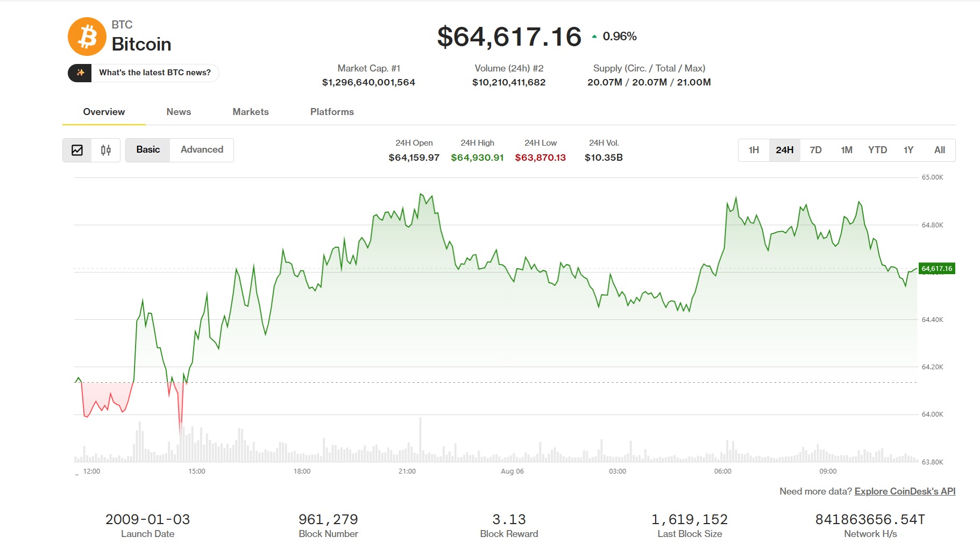Click the 841863656.54T Network H/s value
980x551 pixels.
(870, 519)
